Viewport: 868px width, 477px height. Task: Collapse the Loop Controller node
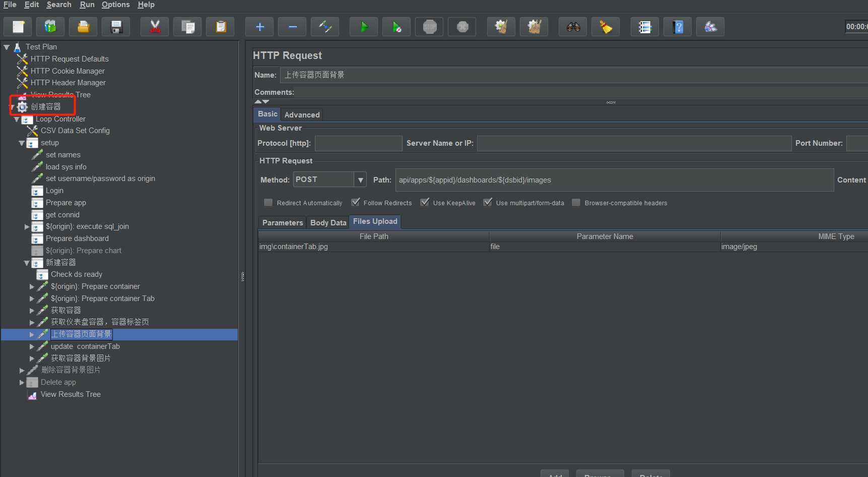[17, 120]
